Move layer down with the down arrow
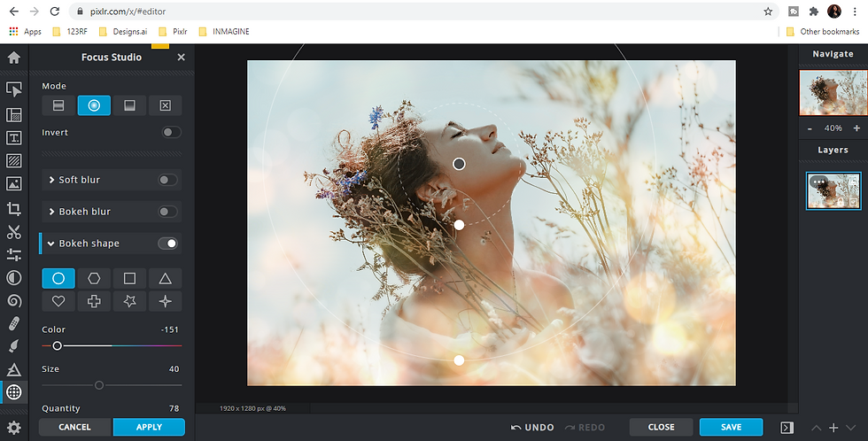868x441 pixels. pos(851,428)
